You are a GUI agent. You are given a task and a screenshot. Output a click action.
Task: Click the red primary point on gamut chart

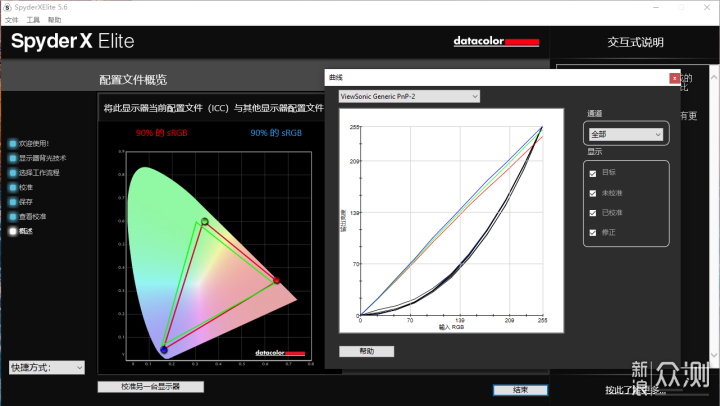pyautogui.click(x=276, y=280)
